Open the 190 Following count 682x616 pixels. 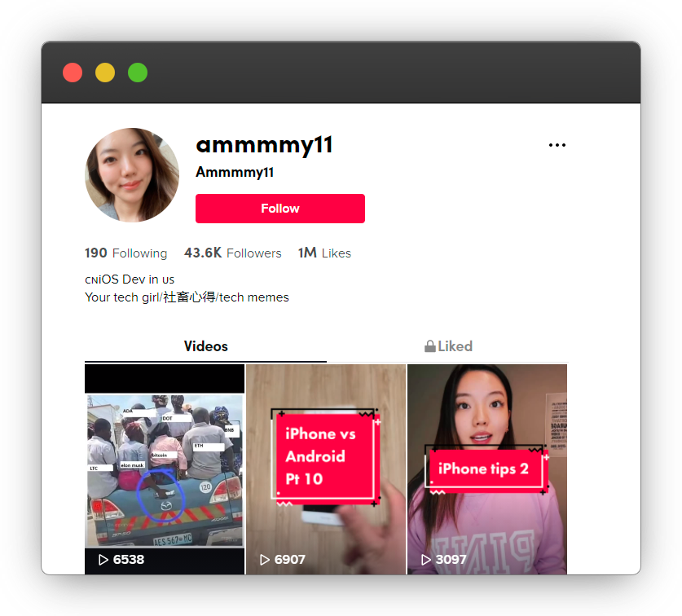point(125,253)
